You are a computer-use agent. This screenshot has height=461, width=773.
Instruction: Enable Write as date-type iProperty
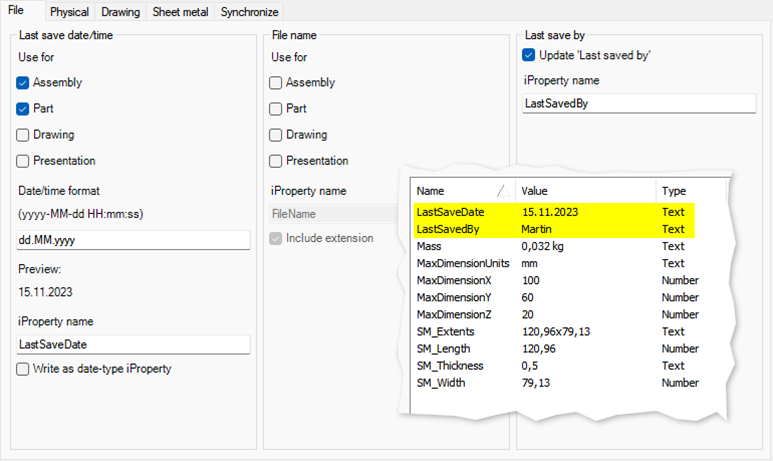tap(23, 369)
